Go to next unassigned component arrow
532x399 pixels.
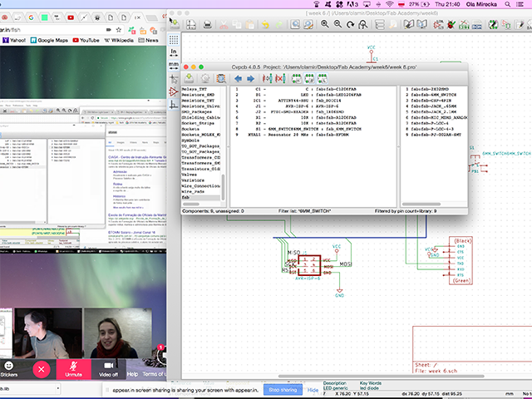[x=250, y=79]
